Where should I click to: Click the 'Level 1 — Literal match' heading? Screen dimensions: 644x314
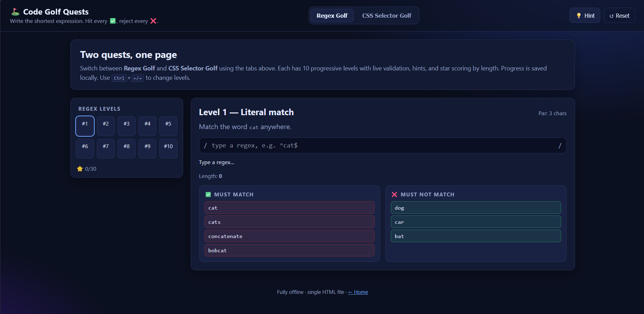click(246, 112)
